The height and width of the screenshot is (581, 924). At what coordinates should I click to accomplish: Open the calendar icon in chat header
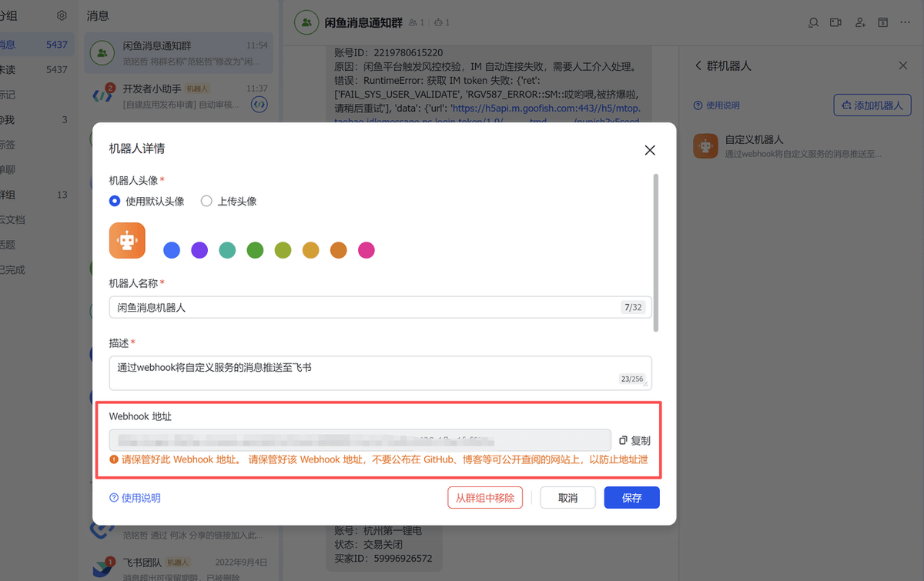pos(883,22)
